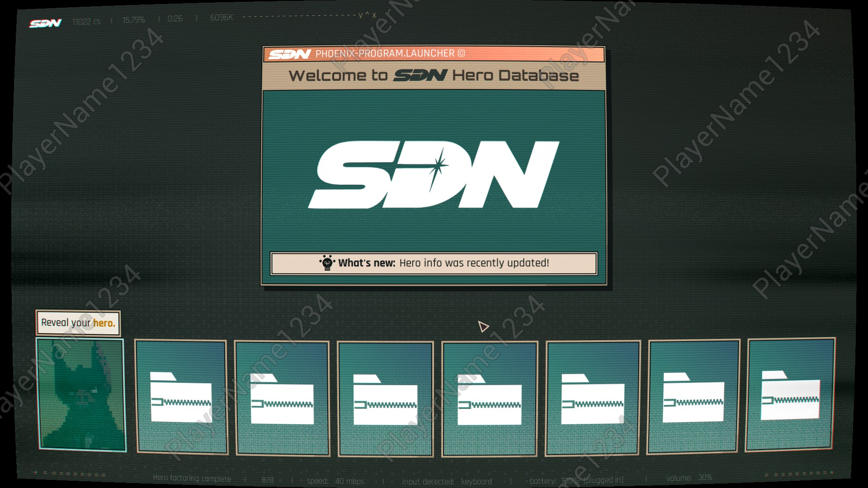
Task: Click the Hero factoring complete status text
Action: coord(192,478)
